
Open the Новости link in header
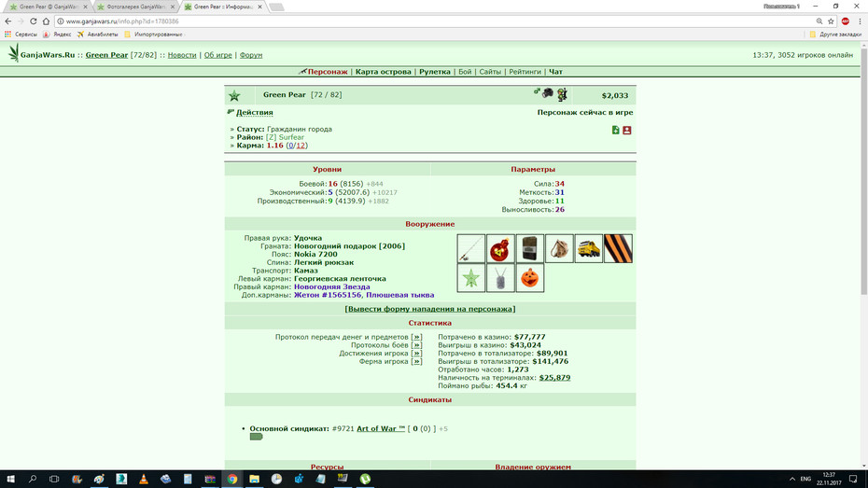pos(182,55)
